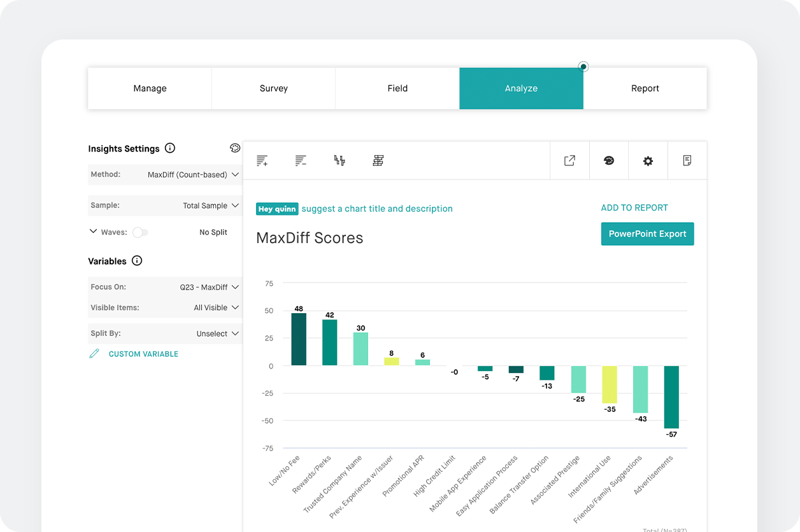This screenshot has height=532, width=800.
Task: Open the Method MaxDiff dropdown
Action: 165,174
